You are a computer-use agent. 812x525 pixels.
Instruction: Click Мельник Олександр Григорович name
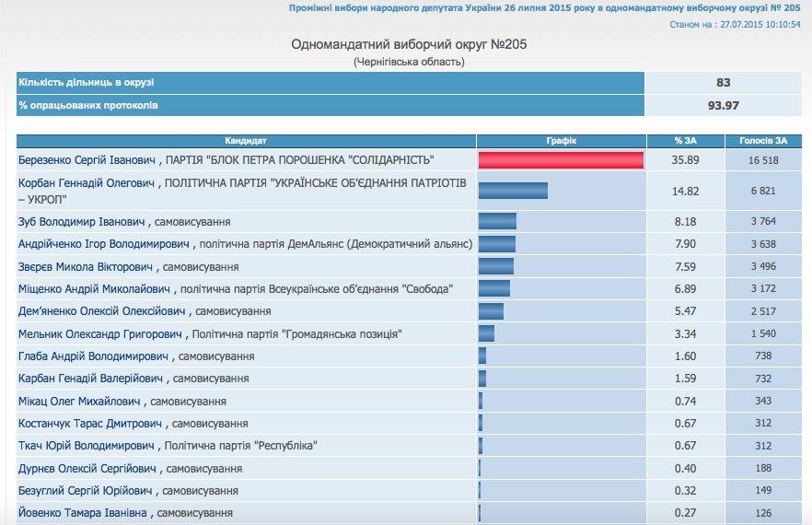(100, 333)
